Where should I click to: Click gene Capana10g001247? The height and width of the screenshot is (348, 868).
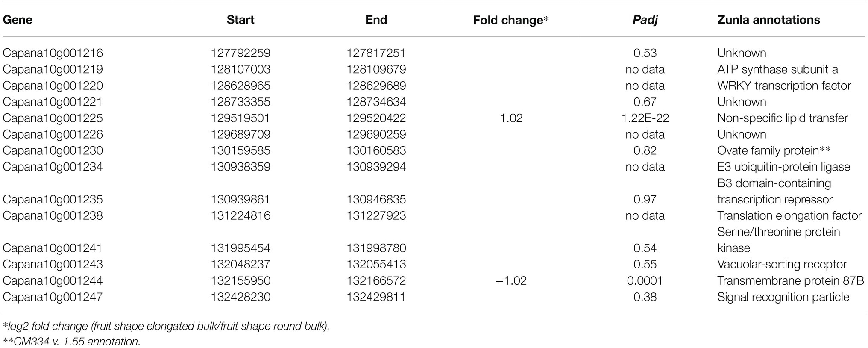(x=53, y=297)
